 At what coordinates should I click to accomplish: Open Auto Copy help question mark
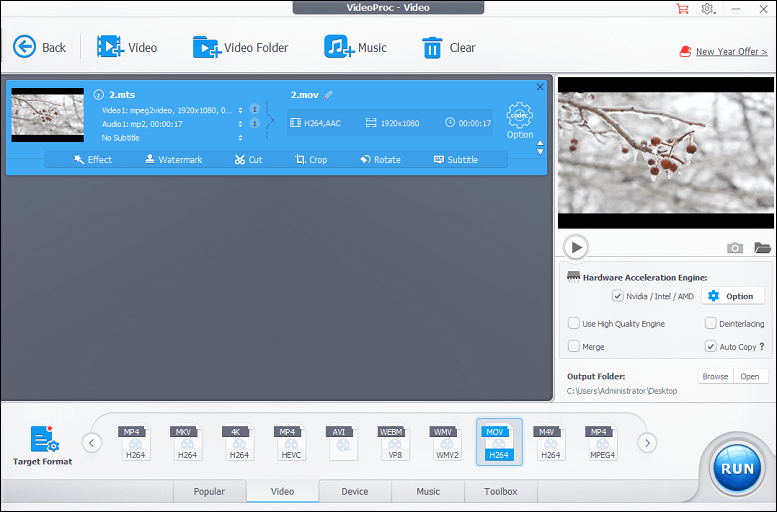click(762, 346)
